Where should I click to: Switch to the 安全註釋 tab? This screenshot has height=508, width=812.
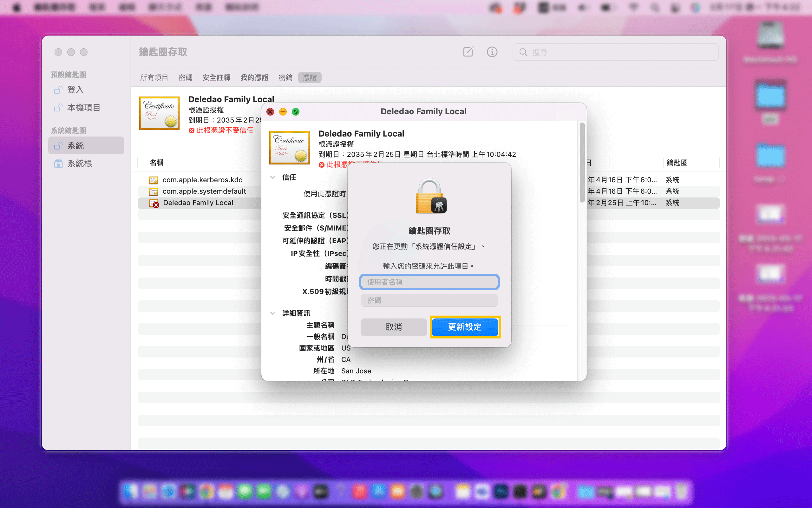[x=216, y=77]
